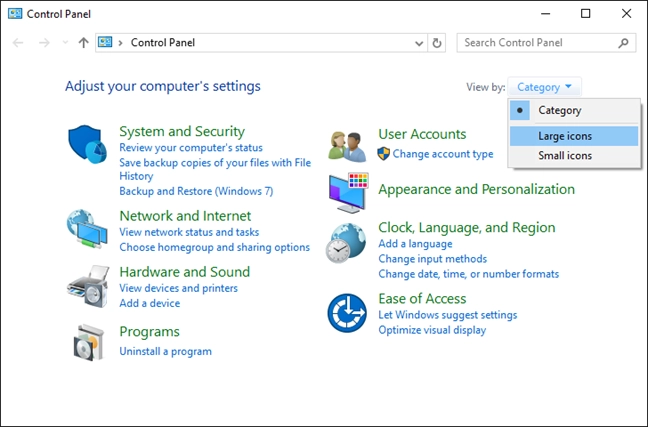
Task: Click Uninstall a program link
Action: pos(165,351)
